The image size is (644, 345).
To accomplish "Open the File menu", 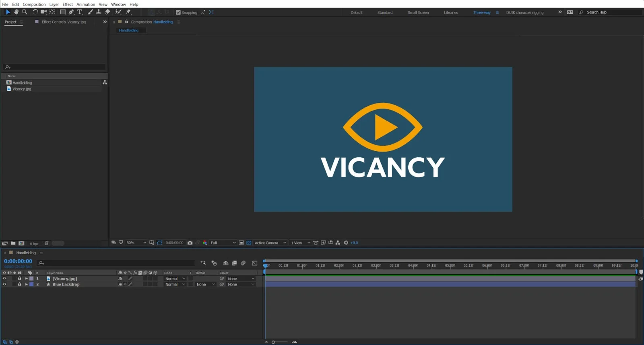I will [x=5, y=4].
